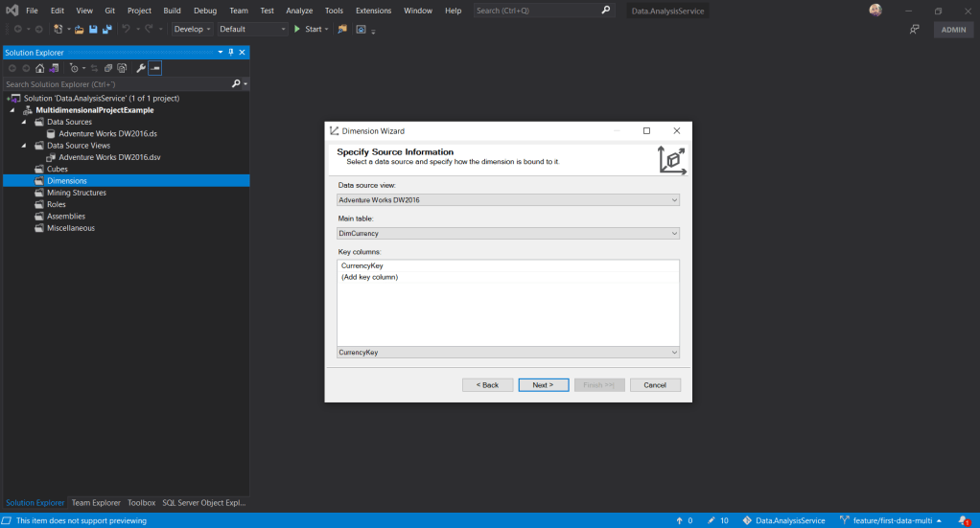Click the Cancel button in the wizard

coord(655,385)
